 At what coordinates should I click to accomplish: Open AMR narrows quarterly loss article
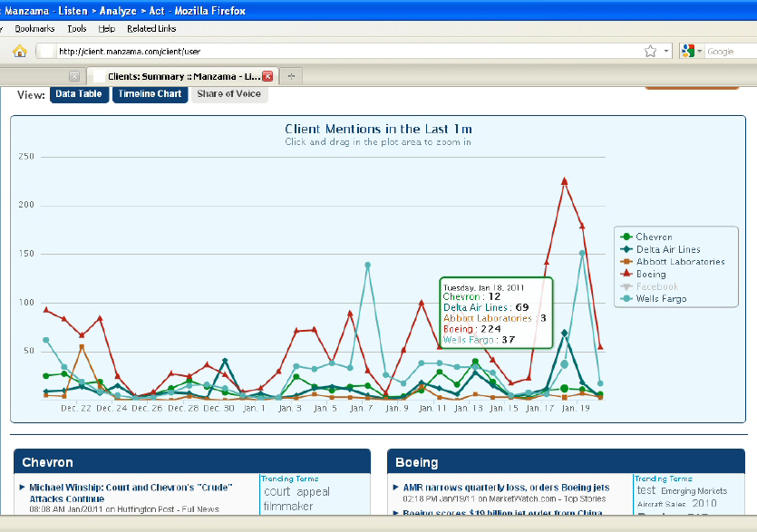pyautogui.click(x=506, y=488)
